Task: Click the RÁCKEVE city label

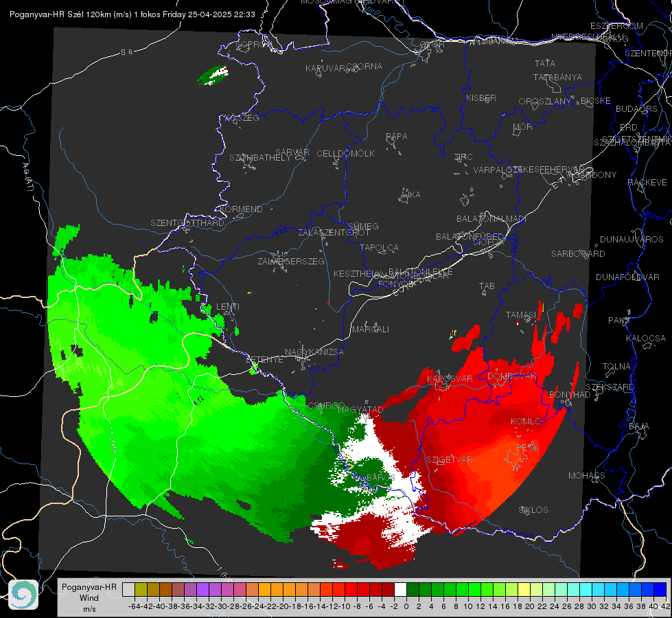Action: [x=647, y=183]
